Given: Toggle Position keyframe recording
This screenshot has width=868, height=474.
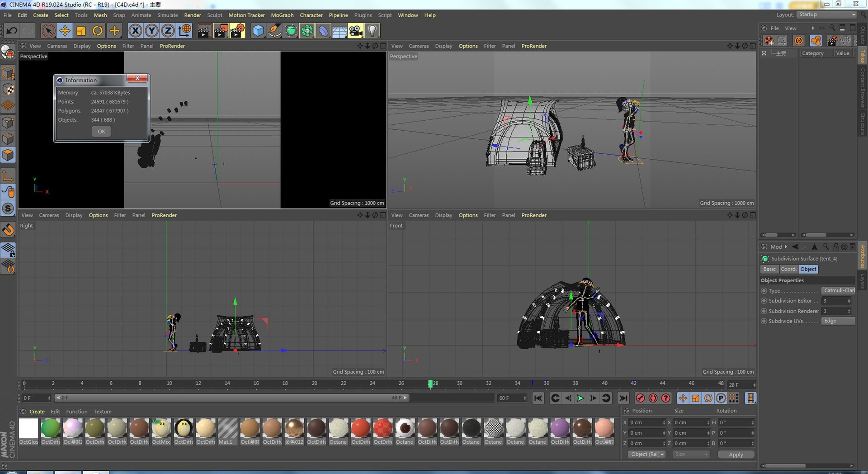Looking at the screenshot, I should [x=683, y=398].
